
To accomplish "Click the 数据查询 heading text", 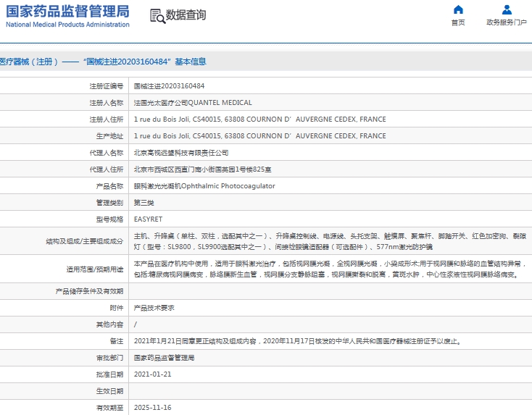I will tap(186, 15).
